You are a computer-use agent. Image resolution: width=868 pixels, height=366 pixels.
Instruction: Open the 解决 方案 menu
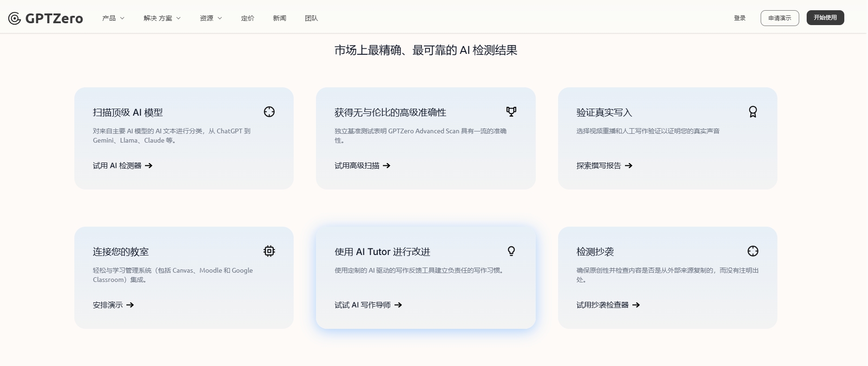pos(162,18)
